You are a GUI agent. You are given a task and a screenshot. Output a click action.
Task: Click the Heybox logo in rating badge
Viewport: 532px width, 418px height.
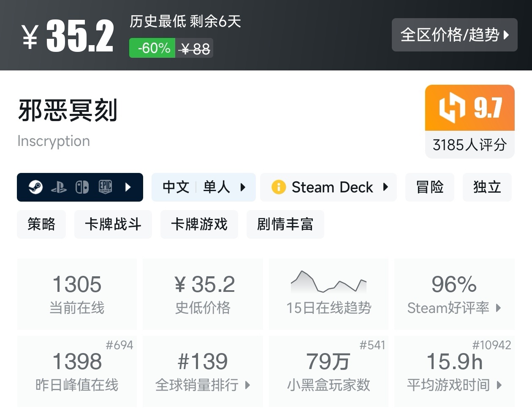coord(452,108)
